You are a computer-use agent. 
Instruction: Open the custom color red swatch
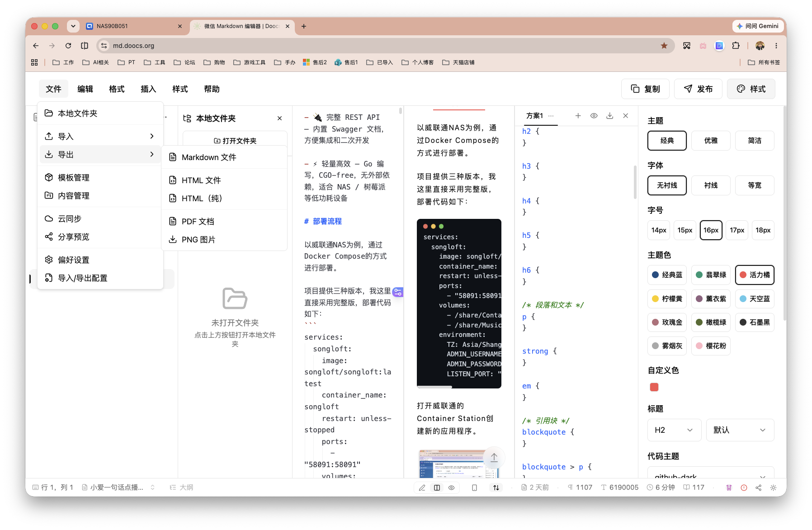tap(654, 387)
